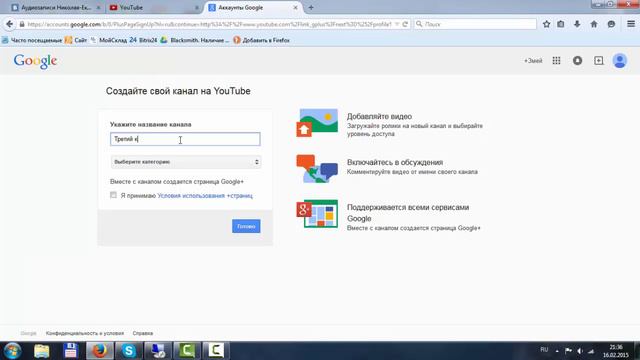Click the taskbar clock and date

(x=616, y=351)
